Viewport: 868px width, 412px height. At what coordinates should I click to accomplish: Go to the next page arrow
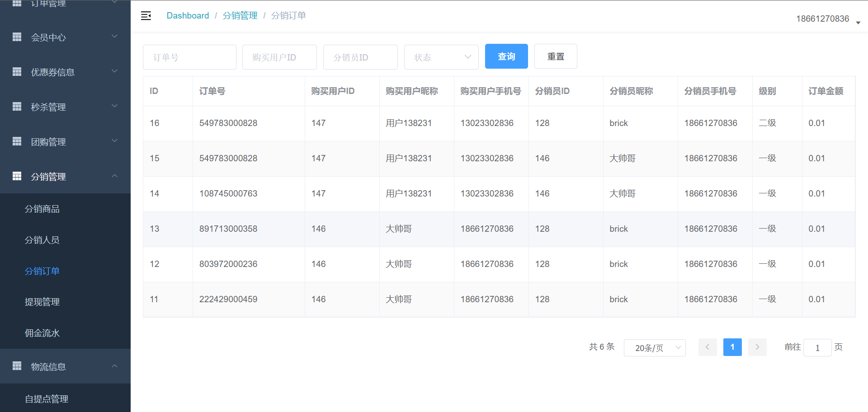[x=757, y=347]
